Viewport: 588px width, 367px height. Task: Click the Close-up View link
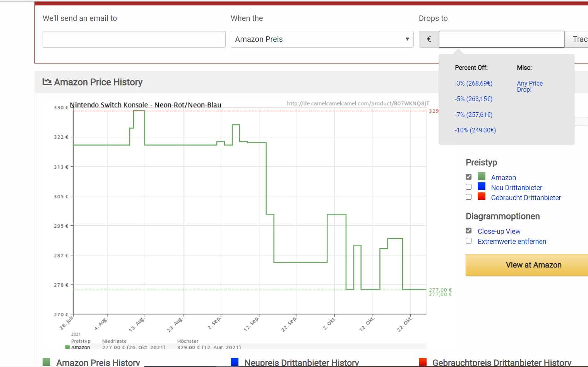coord(499,231)
